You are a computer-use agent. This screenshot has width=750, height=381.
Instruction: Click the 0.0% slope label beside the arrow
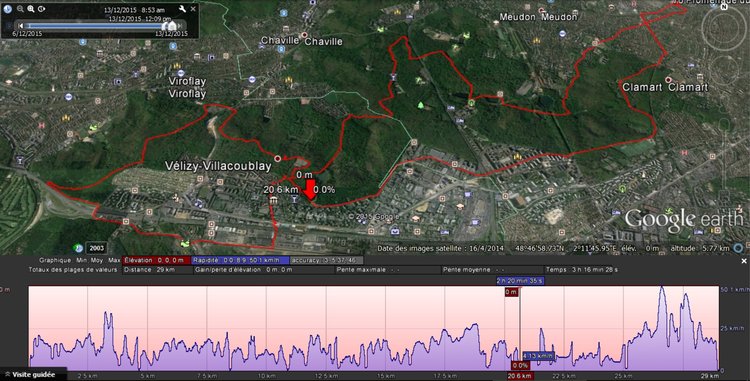click(324, 190)
